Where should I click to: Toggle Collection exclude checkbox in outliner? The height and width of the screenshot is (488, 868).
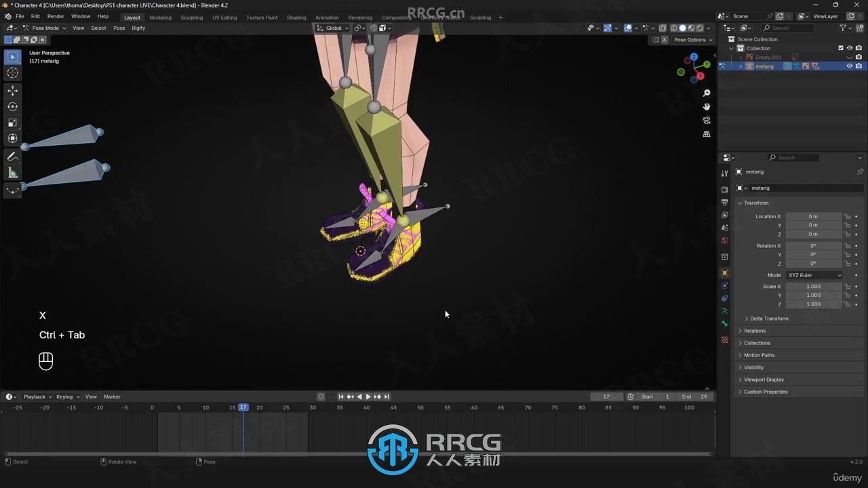841,48
